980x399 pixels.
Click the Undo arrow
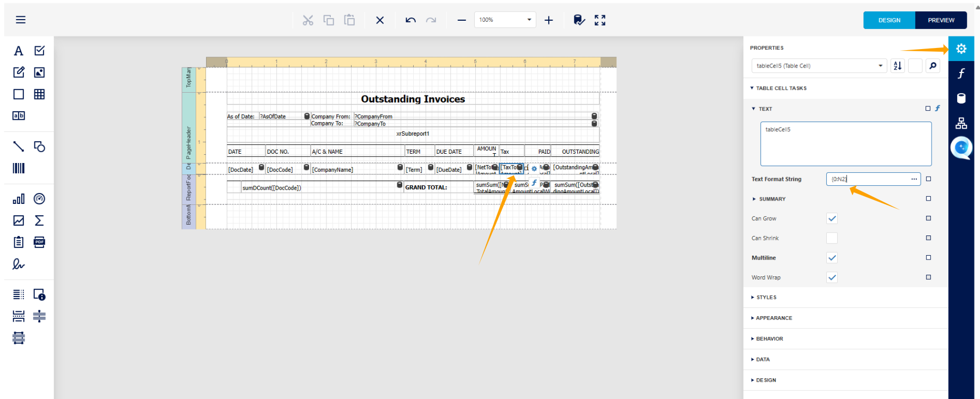pos(410,20)
